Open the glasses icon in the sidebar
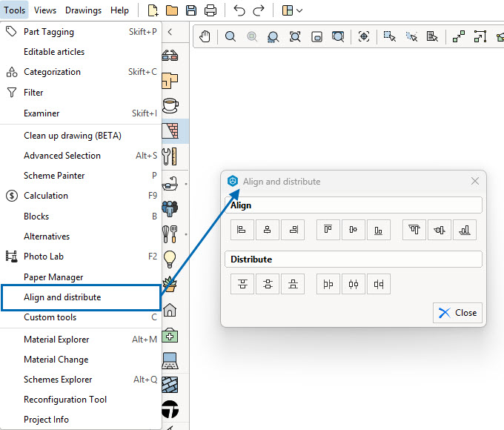The height and width of the screenshot is (430, 504). coord(170,56)
